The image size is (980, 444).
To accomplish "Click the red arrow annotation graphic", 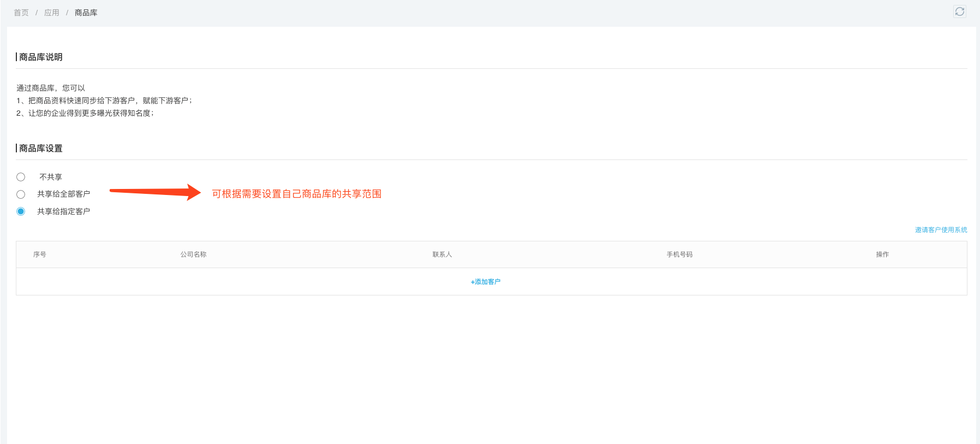I will click(x=156, y=192).
